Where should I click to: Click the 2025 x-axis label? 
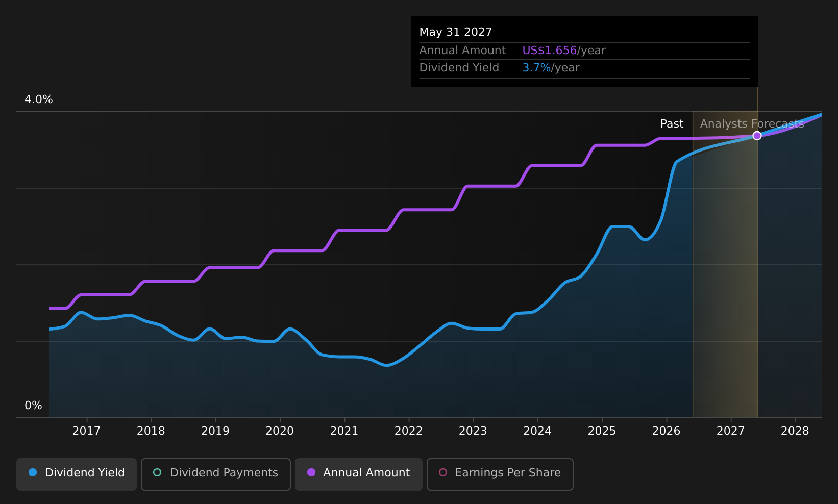(x=602, y=431)
